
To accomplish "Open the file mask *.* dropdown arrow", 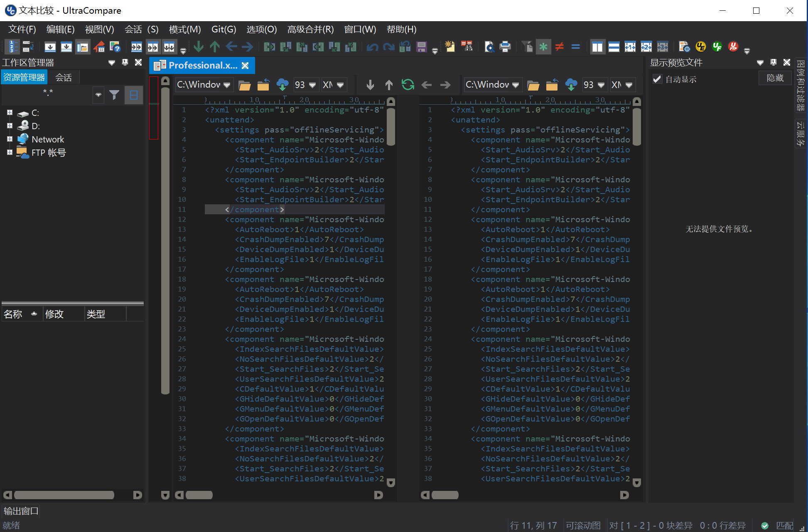I will coord(98,95).
